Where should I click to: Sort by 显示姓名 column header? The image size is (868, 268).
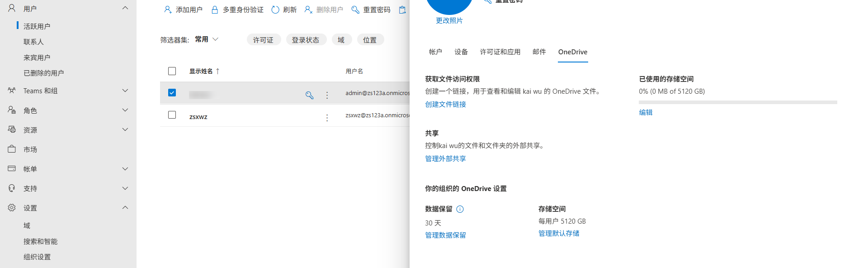[201, 71]
